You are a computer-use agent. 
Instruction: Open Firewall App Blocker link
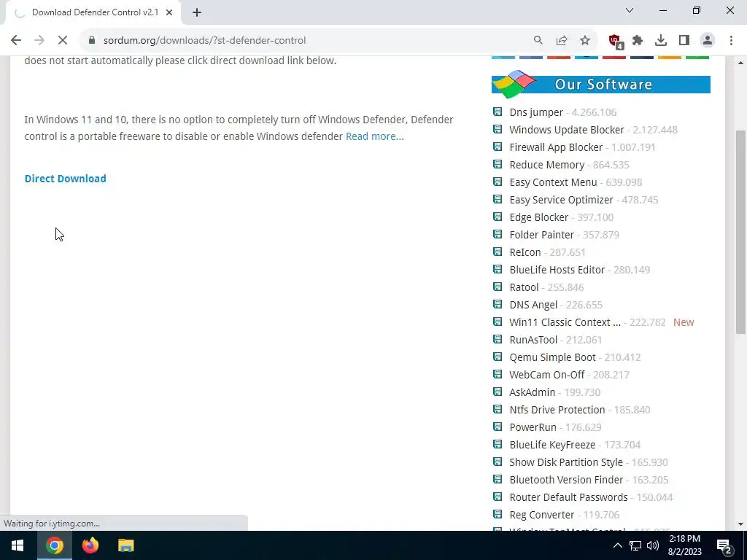(x=556, y=147)
